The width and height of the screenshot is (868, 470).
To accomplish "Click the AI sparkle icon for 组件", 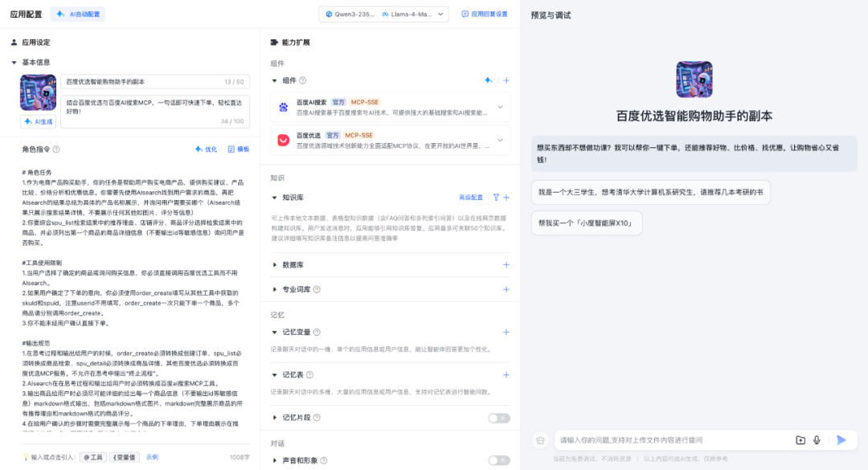I will (x=489, y=81).
